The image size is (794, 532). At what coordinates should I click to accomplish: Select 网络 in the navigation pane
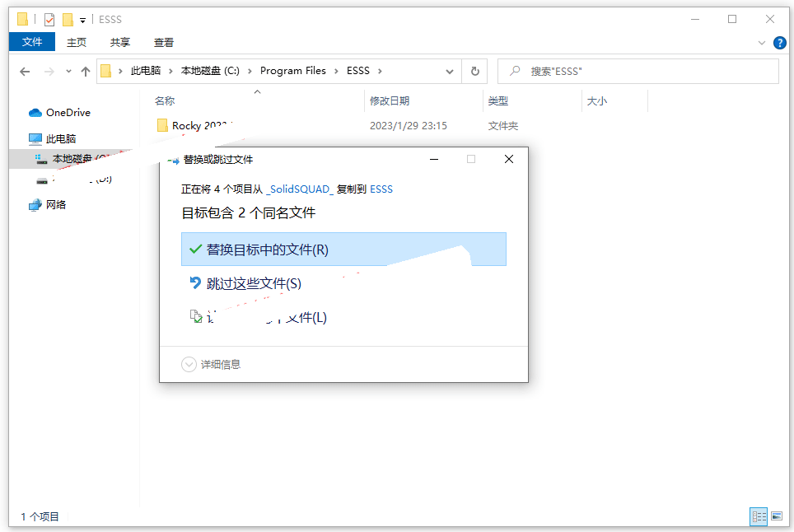click(56, 204)
